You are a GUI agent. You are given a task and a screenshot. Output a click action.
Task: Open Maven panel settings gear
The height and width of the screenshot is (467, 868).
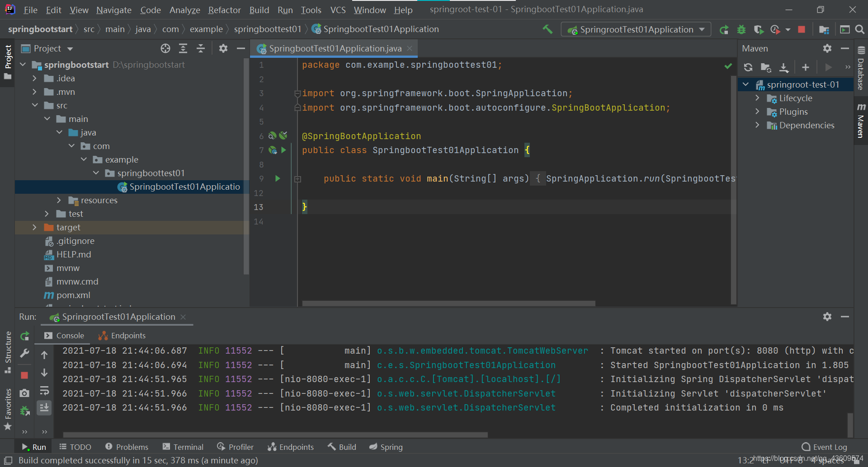[827, 48]
